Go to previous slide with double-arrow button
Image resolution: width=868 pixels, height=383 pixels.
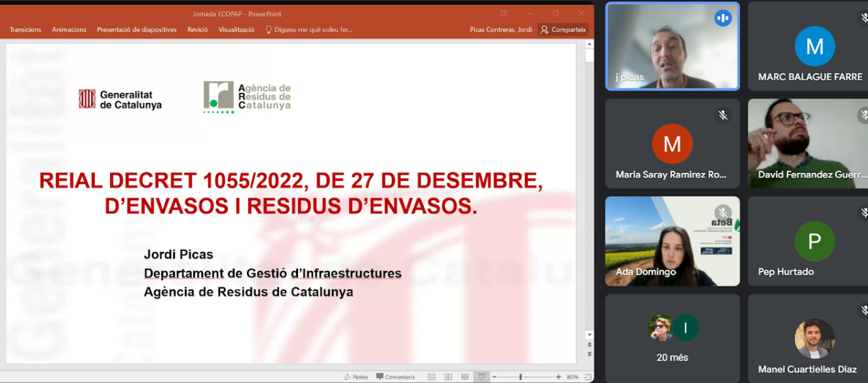(588, 344)
